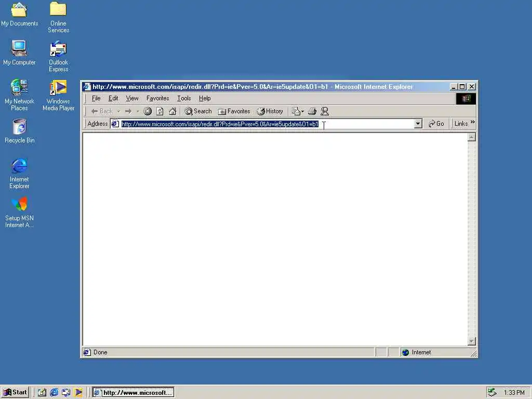Launch Outlook Express from quick launch
Image resolution: width=532 pixels, height=399 pixels.
tap(66, 393)
